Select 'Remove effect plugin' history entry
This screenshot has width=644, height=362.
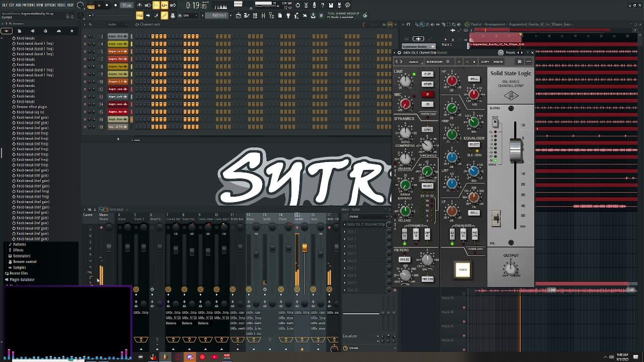32,107
